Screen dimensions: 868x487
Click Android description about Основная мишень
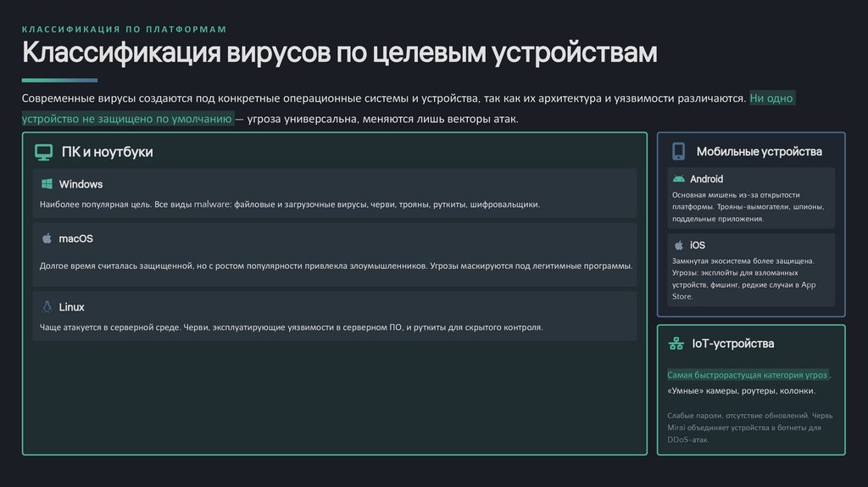tap(748, 207)
